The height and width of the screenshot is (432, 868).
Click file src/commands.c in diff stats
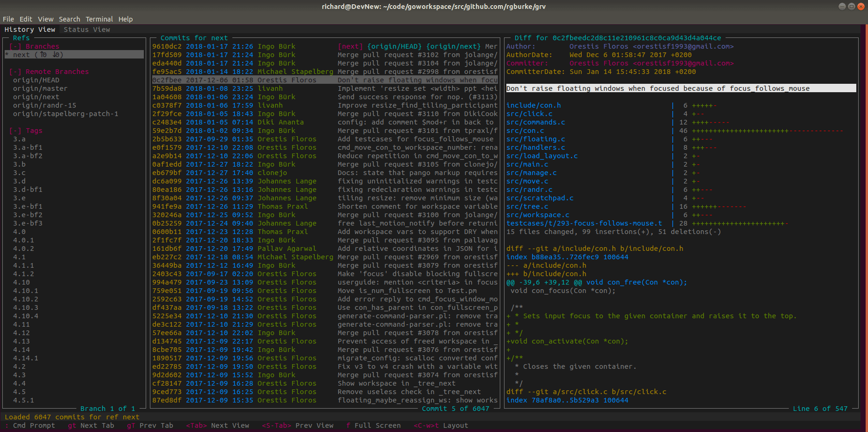click(x=536, y=122)
